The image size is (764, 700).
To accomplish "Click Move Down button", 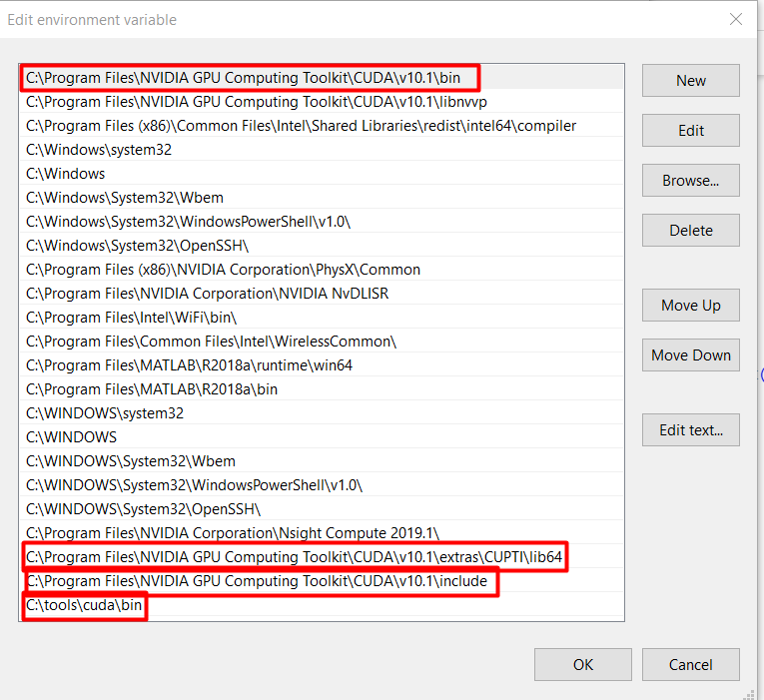I will 690,354.
